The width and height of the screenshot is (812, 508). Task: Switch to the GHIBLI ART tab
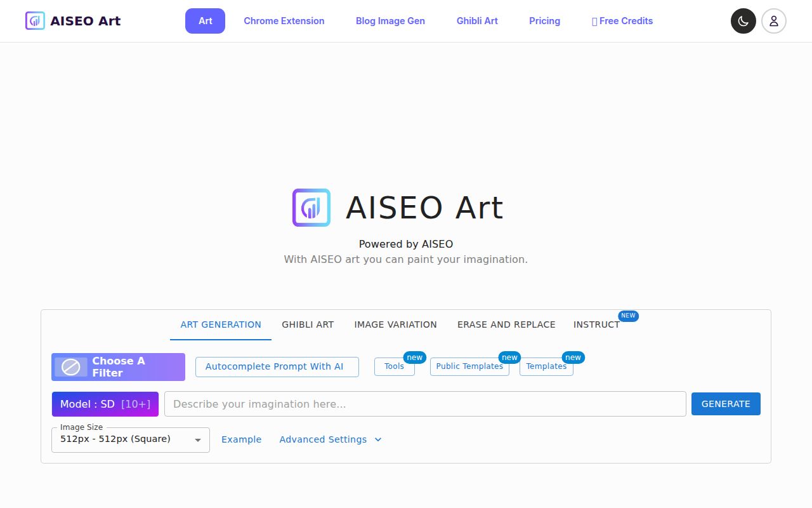pyautogui.click(x=308, y=324)
